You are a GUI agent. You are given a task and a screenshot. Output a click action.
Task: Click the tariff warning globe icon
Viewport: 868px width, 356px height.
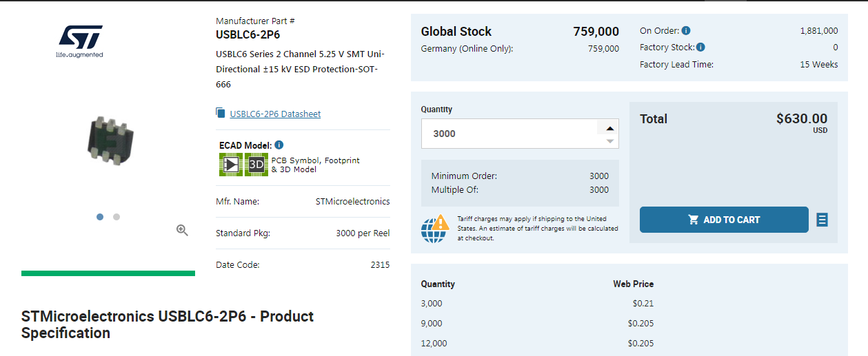tap(434, 229)
